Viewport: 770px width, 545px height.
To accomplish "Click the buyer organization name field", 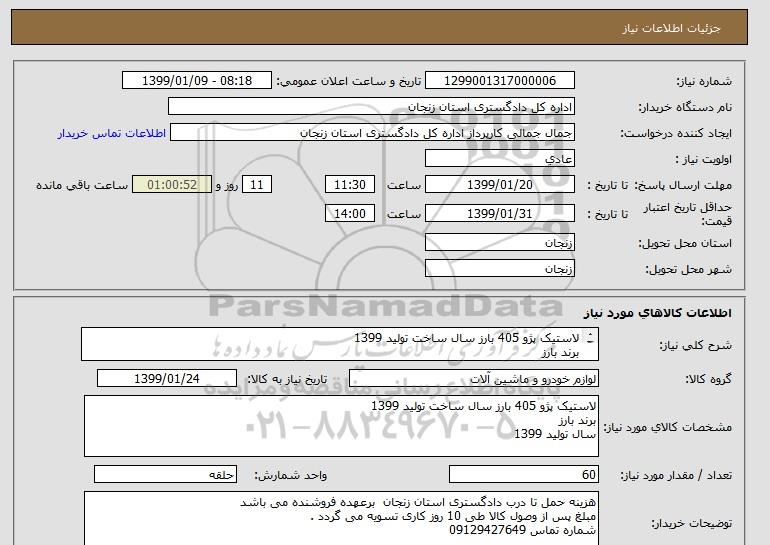I will [x=371, y=107].
